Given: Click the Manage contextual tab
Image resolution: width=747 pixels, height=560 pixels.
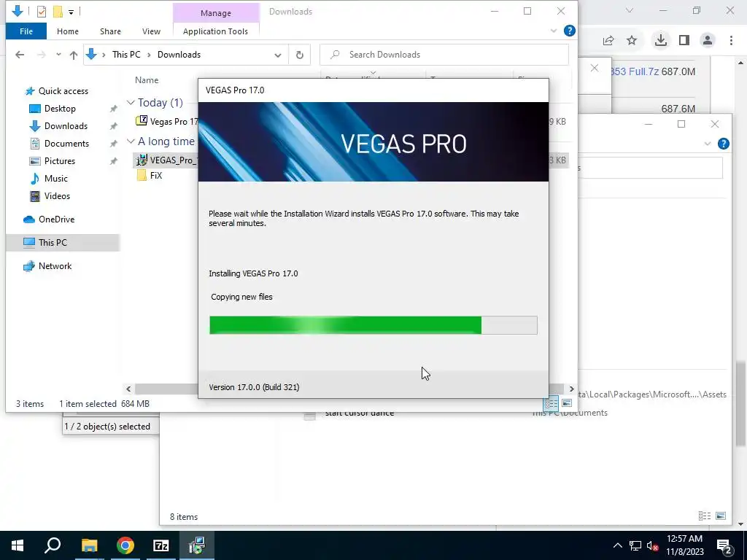Looking at the screenshot, I should pyautogui.click(x=216, y=13).
